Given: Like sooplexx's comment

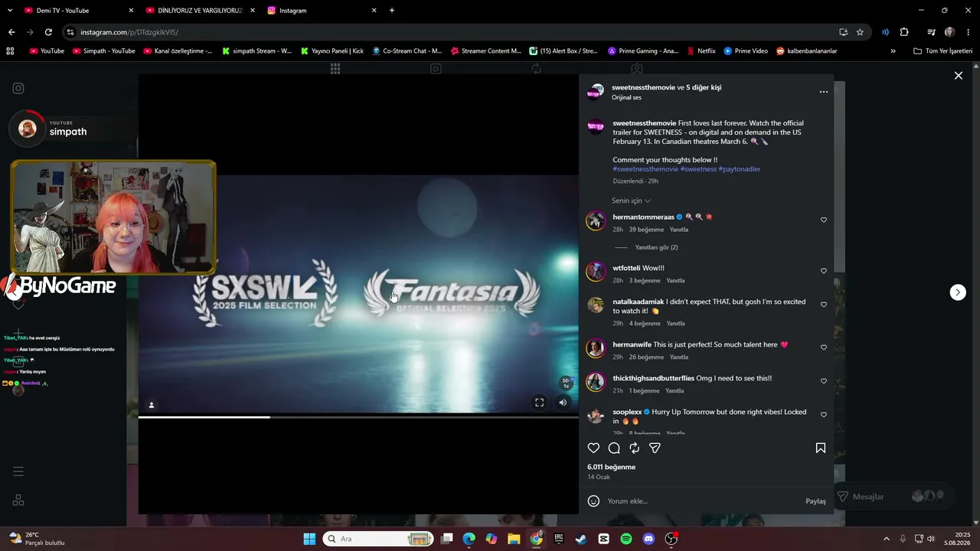Looking at the screenshot, I should click(824, 415).
